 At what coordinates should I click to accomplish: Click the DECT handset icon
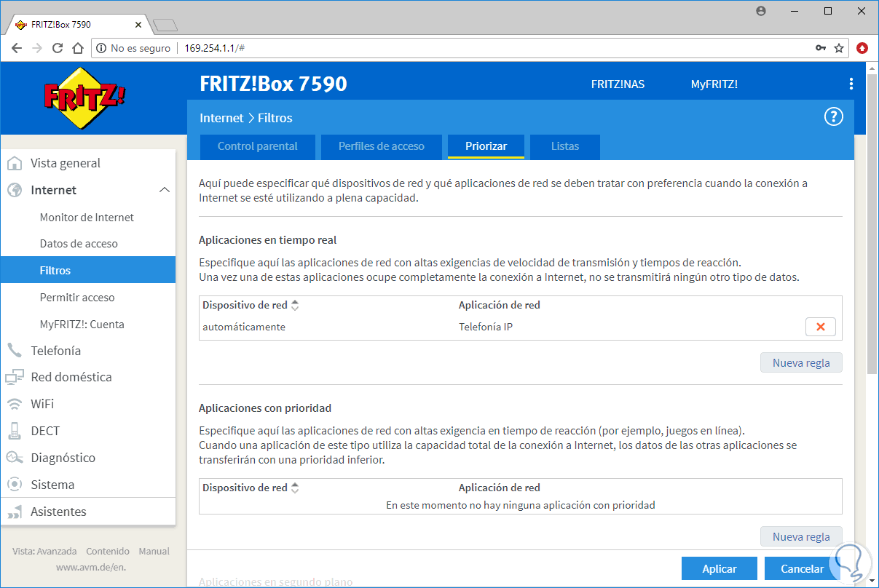coord(15,431)
